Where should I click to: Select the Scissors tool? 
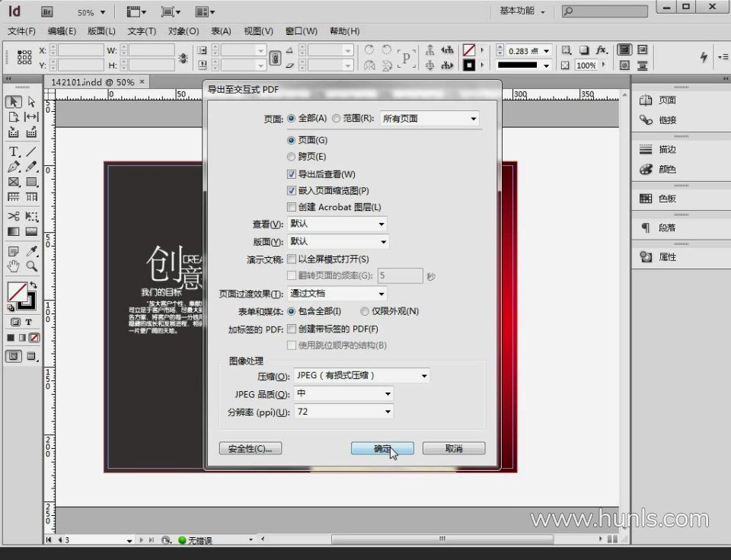(14, 216)
